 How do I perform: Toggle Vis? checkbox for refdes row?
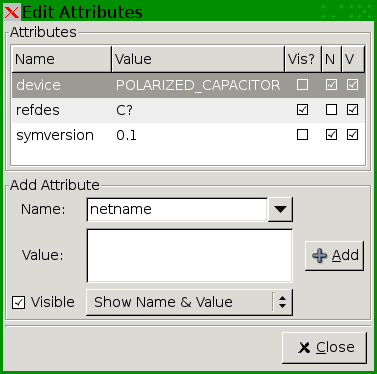pyautogui.click(x=302, y=110)
